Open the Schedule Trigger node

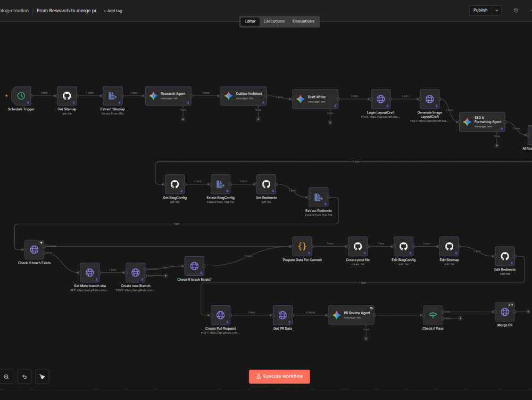tap(21, 96)
